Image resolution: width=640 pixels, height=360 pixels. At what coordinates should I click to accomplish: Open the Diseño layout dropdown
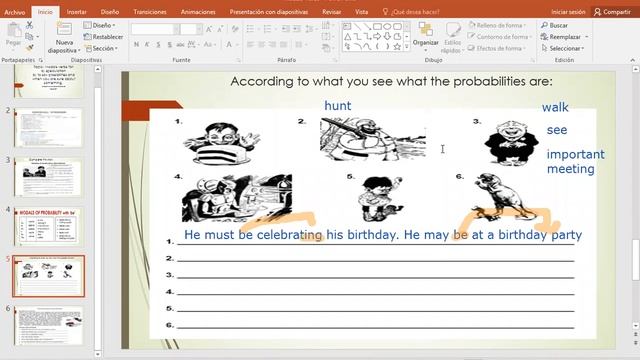tap(99, 25)
